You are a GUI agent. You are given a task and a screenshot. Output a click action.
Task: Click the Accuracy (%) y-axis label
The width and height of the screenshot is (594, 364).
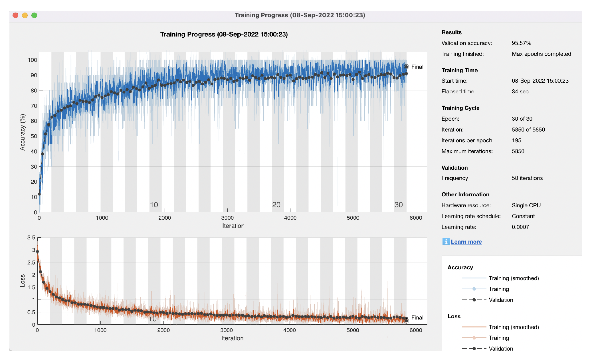pyautogui.click(x=23, y=132)
